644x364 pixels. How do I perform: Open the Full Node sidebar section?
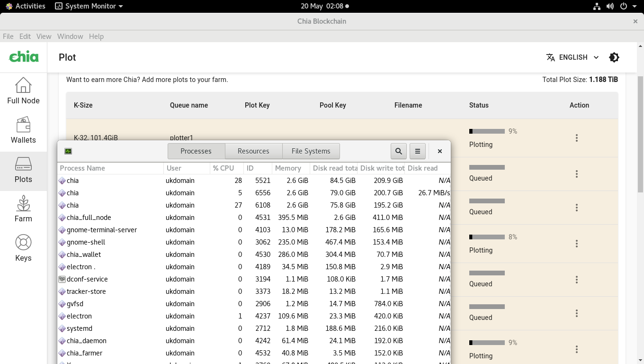pos(23,91)
